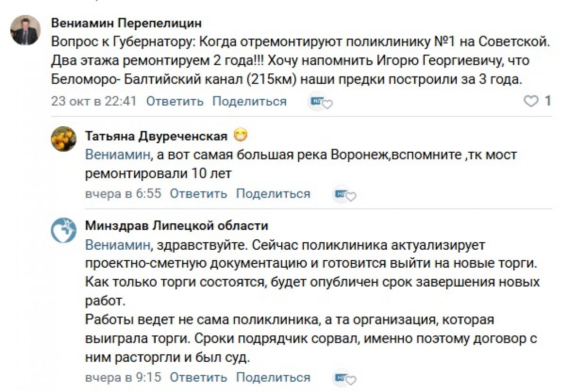This screenshot has width=568, height=392.
Task: Click the 'вчера в 6:55' timestamp
Action: pos(123,194)
